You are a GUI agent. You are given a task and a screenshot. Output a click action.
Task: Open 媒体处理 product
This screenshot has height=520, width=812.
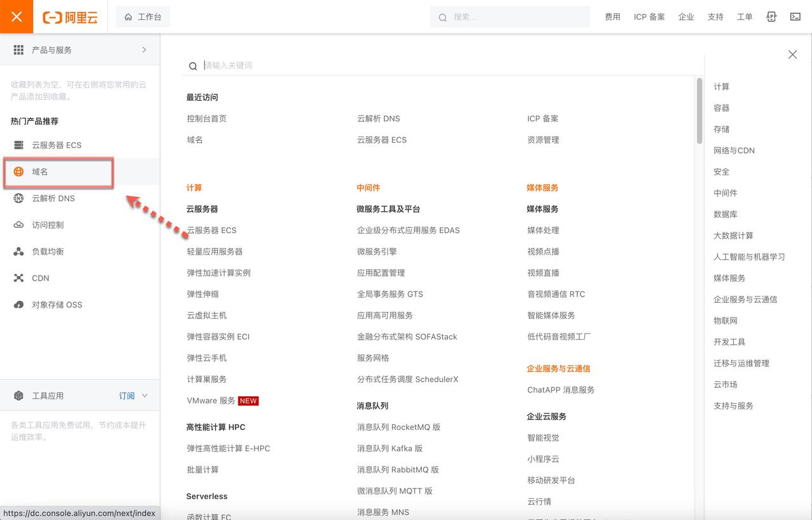tap(543, 230)
